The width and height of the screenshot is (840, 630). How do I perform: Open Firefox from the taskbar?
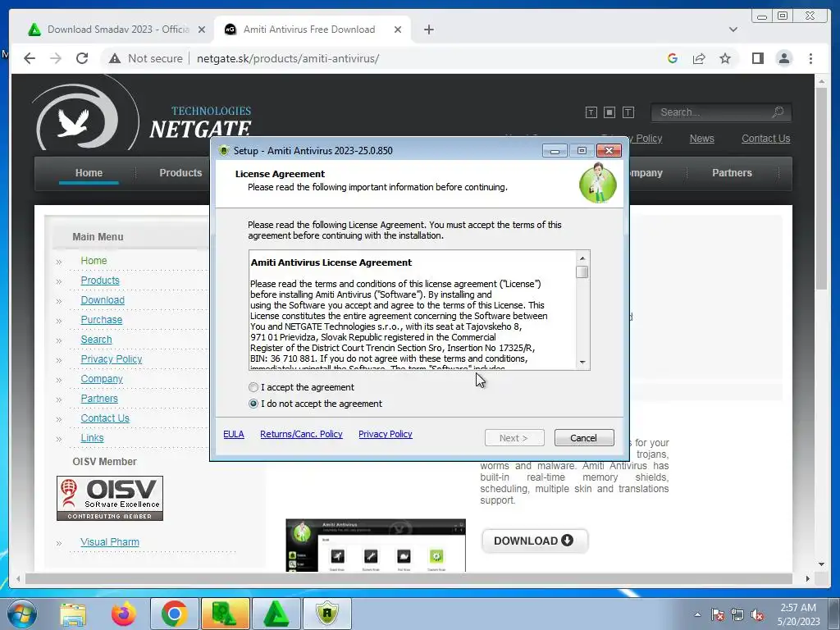[123, 614]
